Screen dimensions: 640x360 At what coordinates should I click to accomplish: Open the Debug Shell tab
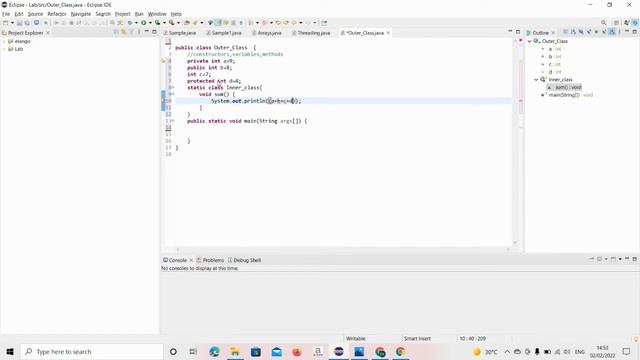[x=244, y=260]
